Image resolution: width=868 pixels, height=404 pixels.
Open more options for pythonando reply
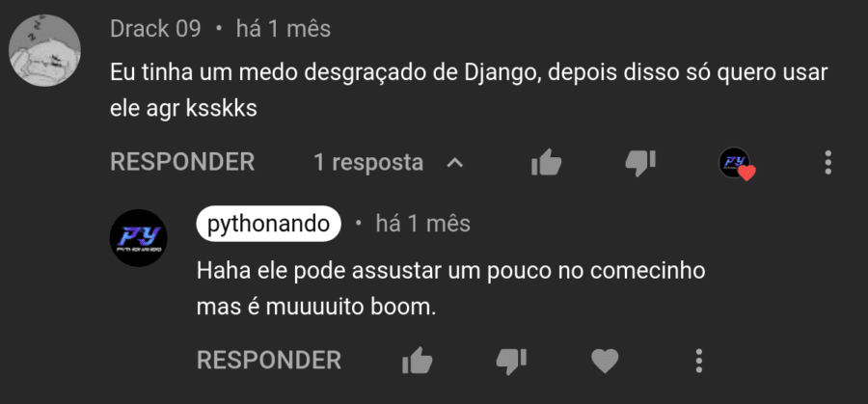pyautogui.click(x=699, y=361)
